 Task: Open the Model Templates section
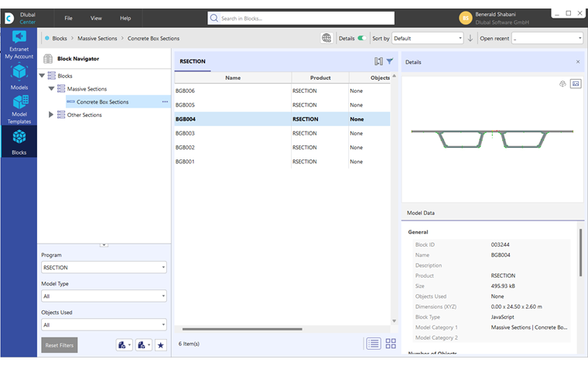point(19,110)
